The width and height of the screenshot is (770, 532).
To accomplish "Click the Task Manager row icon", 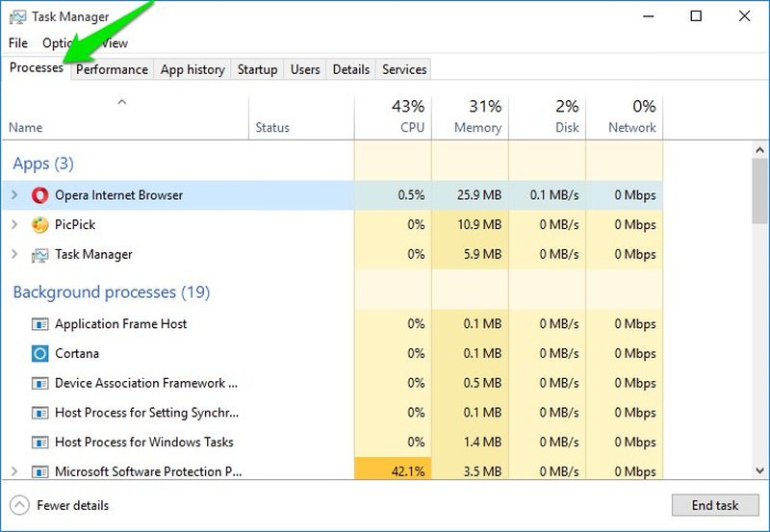I will tap(39, 255).
